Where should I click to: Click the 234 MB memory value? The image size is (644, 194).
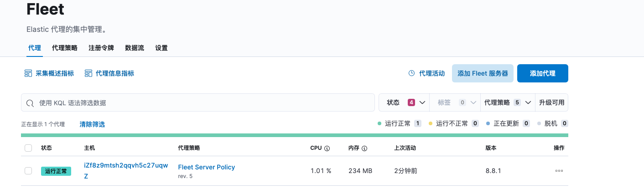click(x=360, y=171)
